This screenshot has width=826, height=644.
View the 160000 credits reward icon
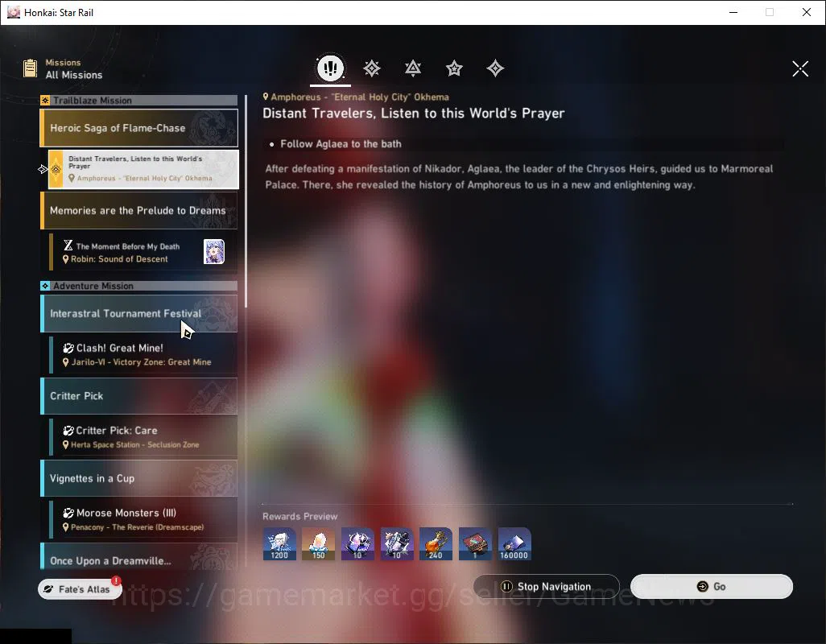click(x=514, y=543)
